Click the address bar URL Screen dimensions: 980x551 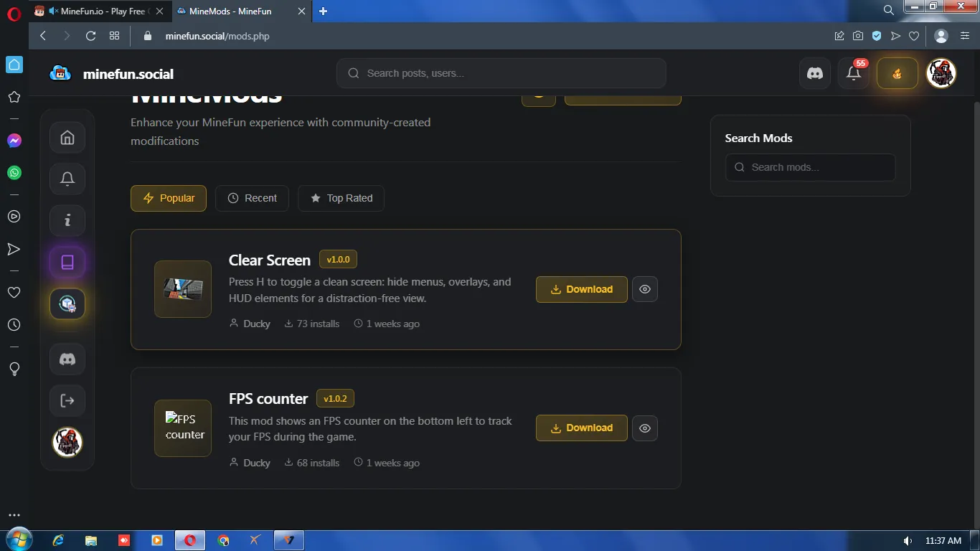click(x=217, y=36)
